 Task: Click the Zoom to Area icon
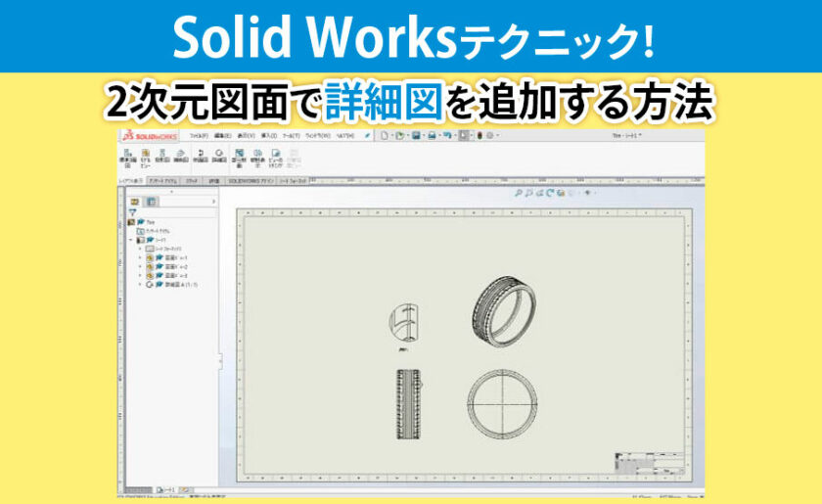coord(529,193)
